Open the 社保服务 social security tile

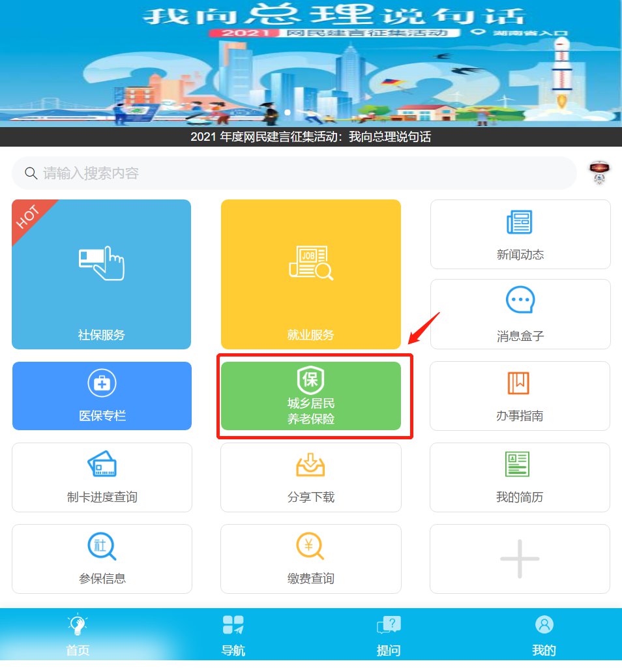click(101, 274)
